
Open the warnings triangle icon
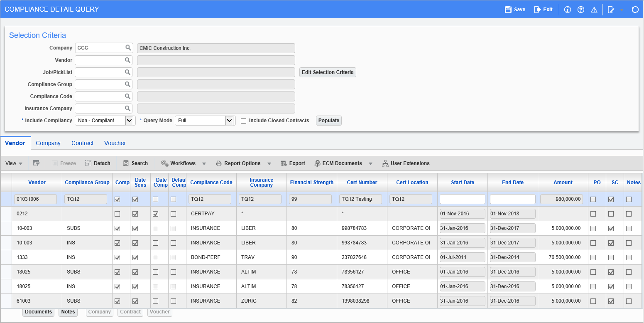pos(594,9)
